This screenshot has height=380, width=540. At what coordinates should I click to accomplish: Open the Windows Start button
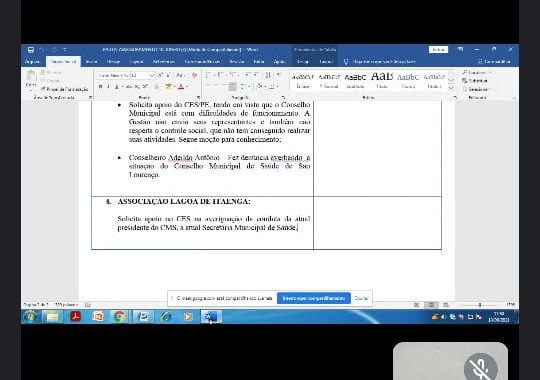click(30, 317)
